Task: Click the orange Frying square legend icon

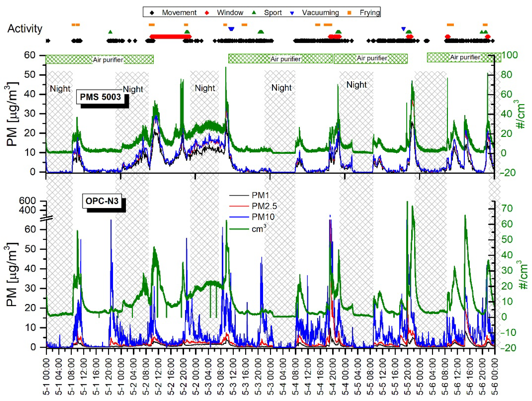Action: pyautogui.click(x=349, y=13)
